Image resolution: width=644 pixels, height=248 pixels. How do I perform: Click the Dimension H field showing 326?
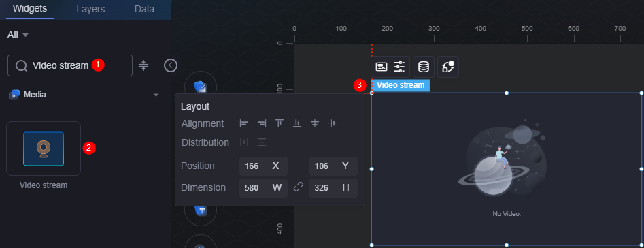pos(333,188)
